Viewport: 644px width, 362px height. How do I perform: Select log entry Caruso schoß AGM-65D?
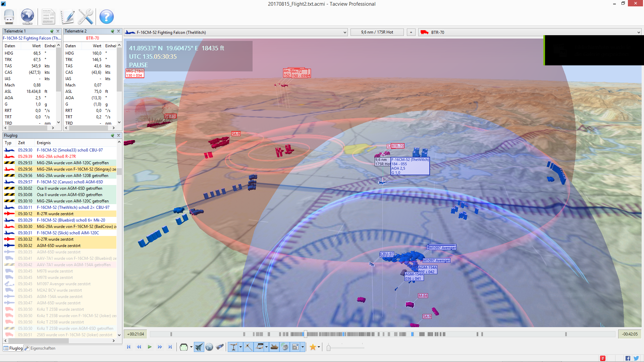coord(60,182)
